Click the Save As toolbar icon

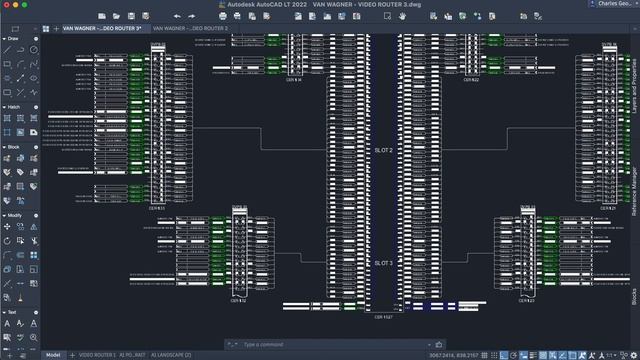[146, 16]
